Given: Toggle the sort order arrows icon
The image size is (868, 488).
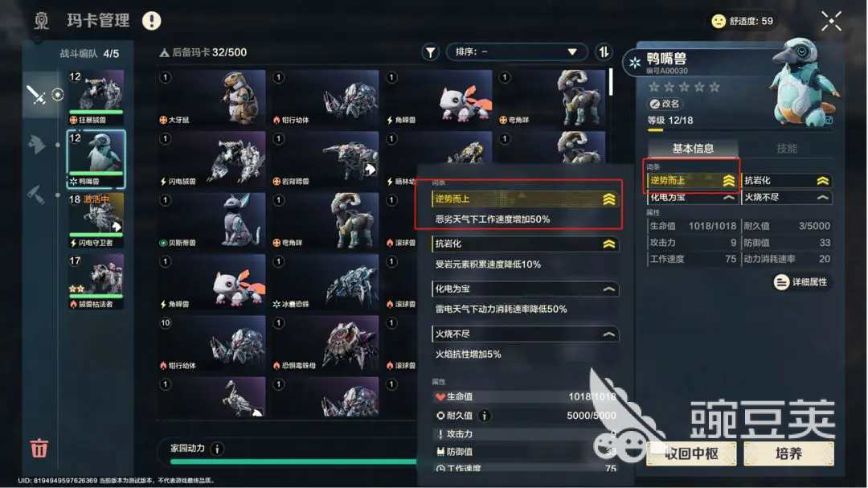Looking at the screenshot, I should point(604,52).
